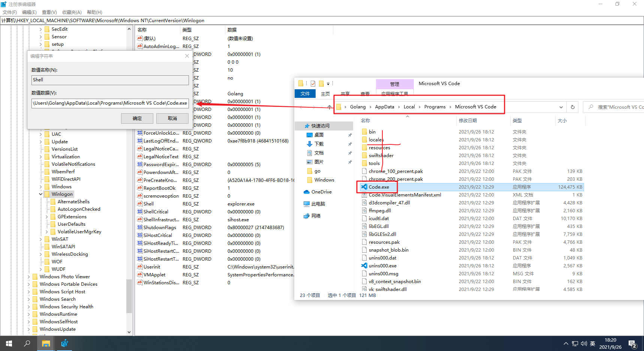
Task: Click the AutoAdminLogon value icon
Action: tap(140, 46)
